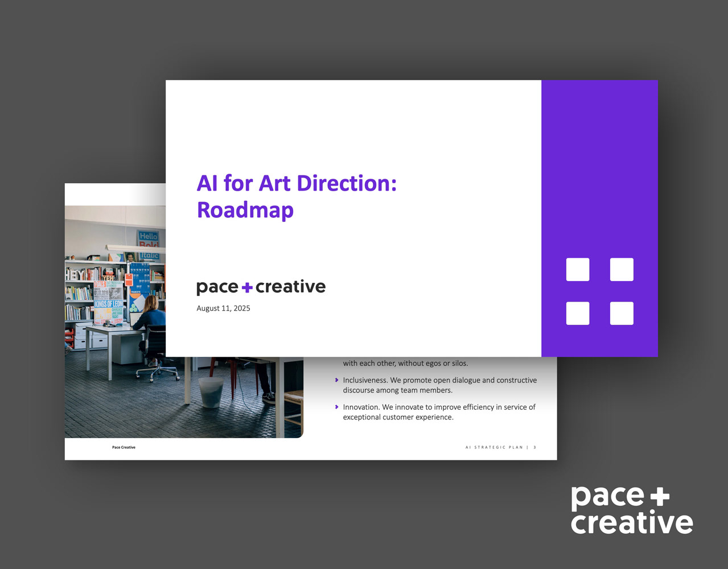Click the four-squares grid icon on purple panel
This screenshot has height=569, width=728.
coord(600,291)
